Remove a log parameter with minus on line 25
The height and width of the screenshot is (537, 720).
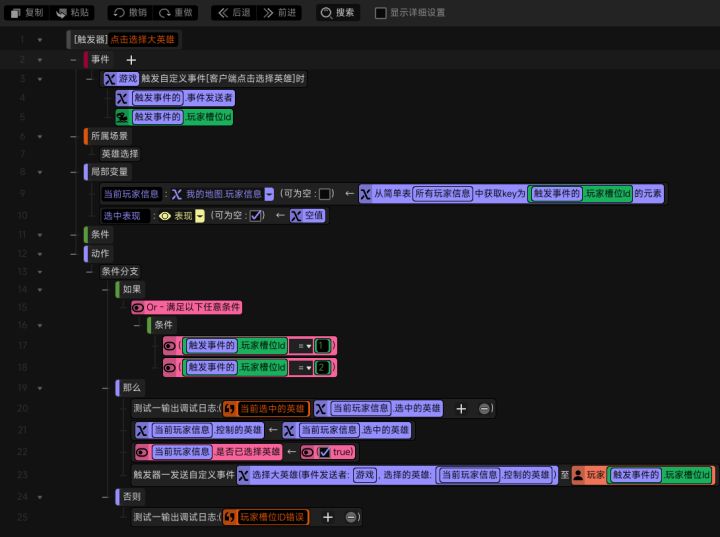[350, 517]
